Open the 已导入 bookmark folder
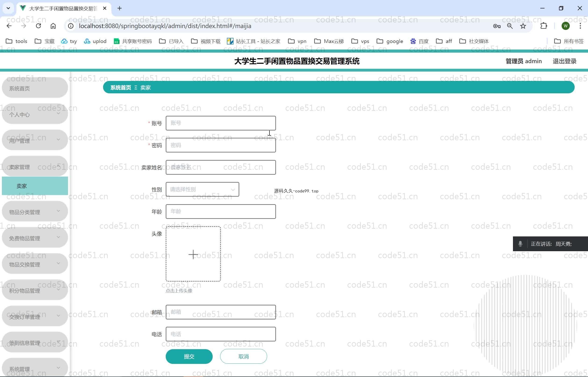588x377 pixels. [x=171, y=41]
